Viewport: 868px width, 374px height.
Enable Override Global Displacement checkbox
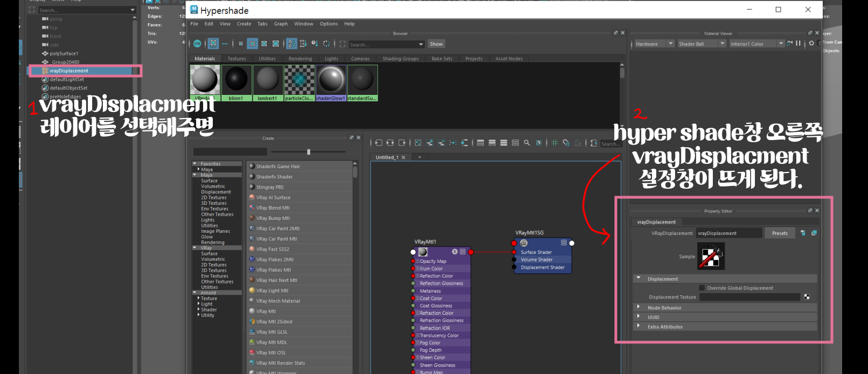702,288
